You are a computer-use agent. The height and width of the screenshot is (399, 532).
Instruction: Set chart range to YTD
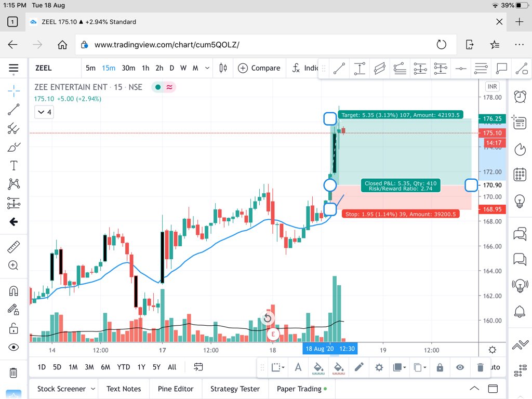pos(124,367)
